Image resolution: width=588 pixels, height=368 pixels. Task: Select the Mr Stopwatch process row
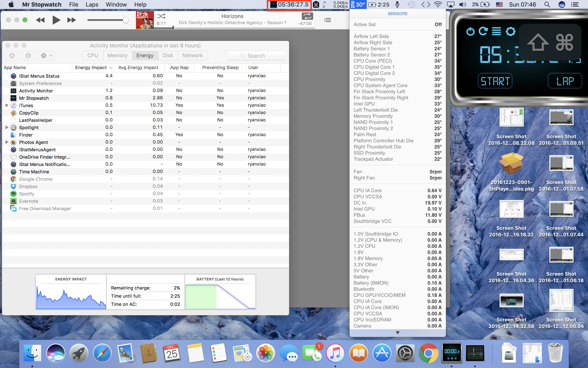145,98
